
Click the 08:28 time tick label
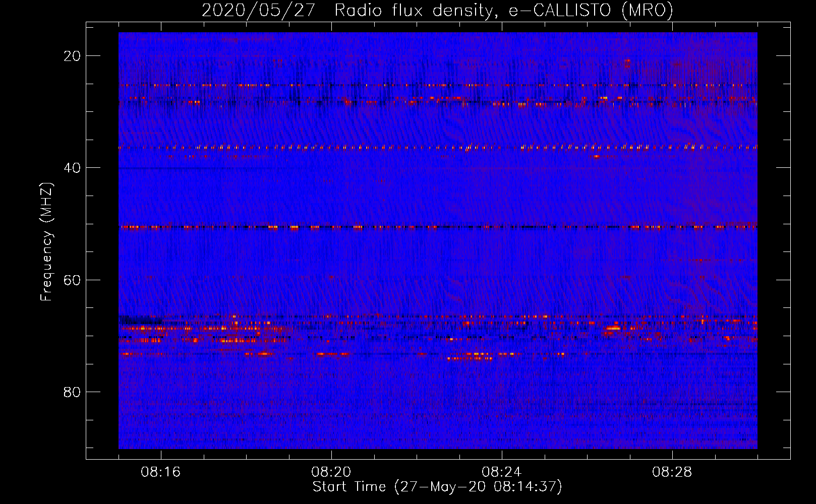tap(672, 472)
